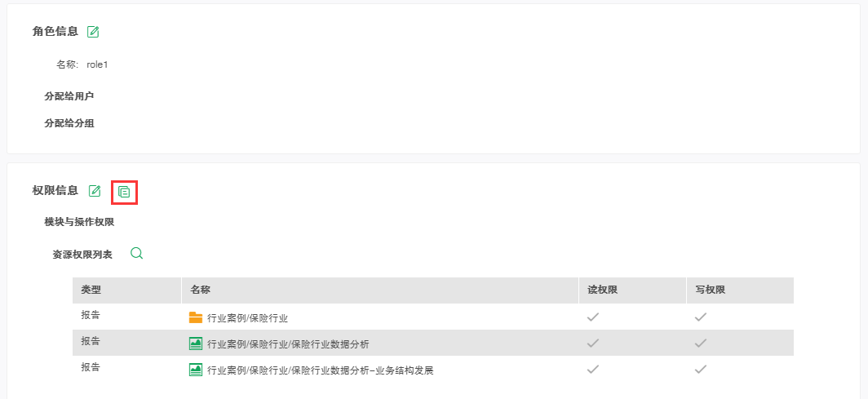Open search for 资源权限列表

(x=137, y=254)
